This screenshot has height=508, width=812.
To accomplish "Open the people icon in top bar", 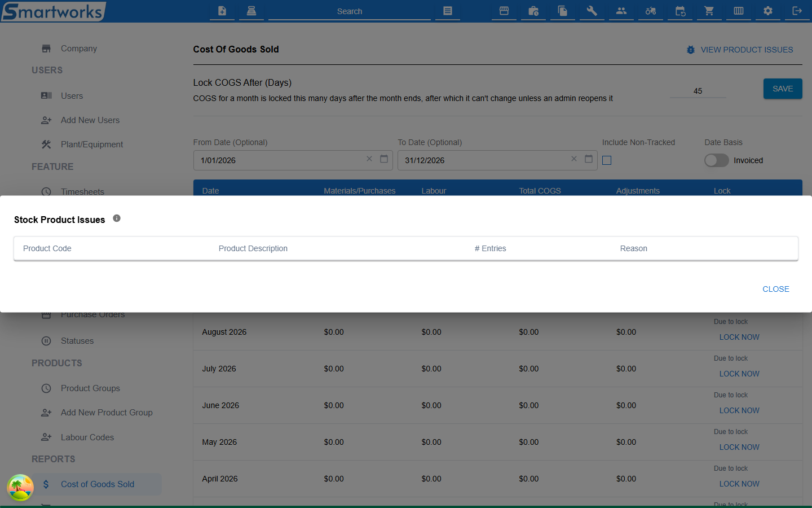I will tap(621, 11).
